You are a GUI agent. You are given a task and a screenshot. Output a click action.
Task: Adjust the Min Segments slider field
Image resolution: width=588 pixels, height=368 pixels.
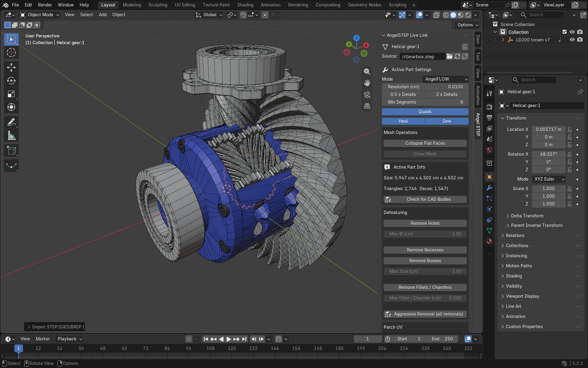point(425,102)
